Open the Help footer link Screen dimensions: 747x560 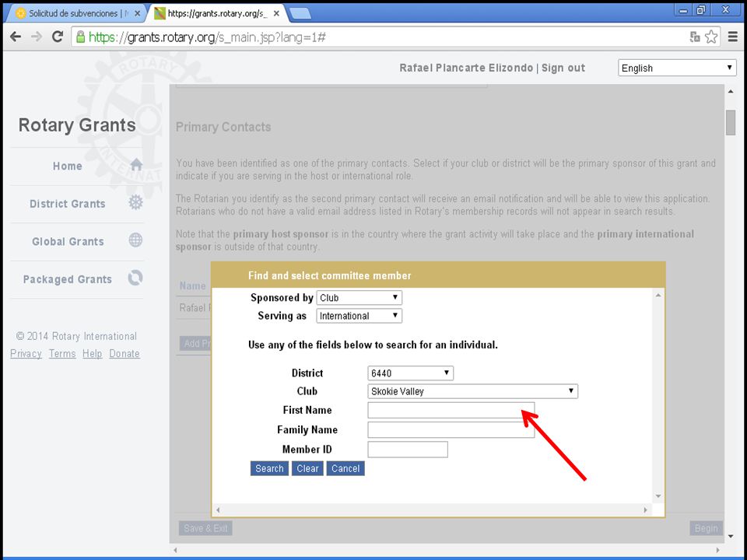click(92, 354)
